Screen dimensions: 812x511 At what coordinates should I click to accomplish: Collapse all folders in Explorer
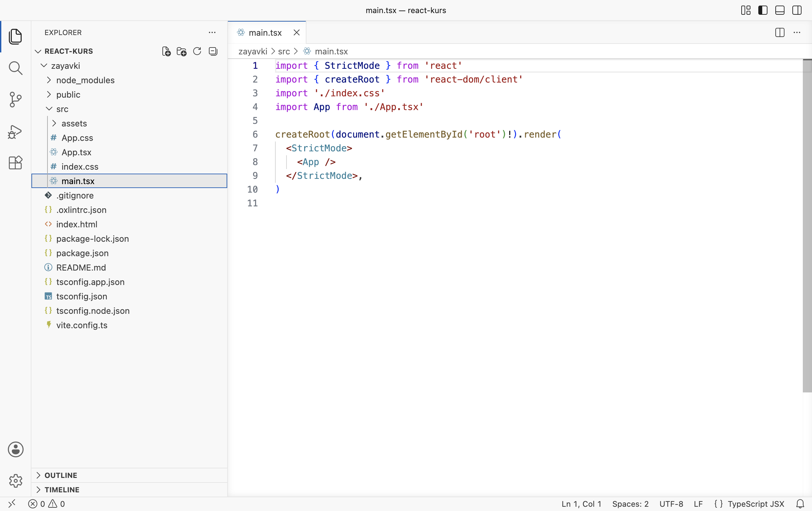point(213,51)
